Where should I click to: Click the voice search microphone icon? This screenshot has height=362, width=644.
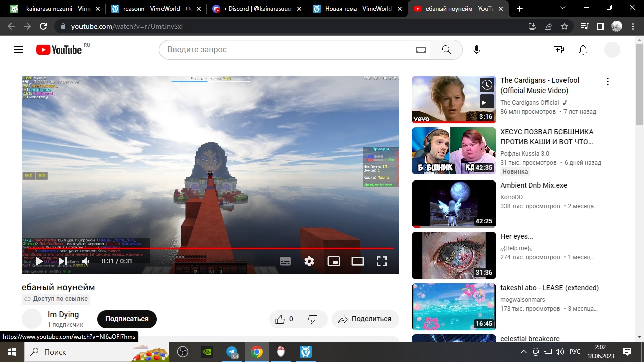tap(477, 50)
